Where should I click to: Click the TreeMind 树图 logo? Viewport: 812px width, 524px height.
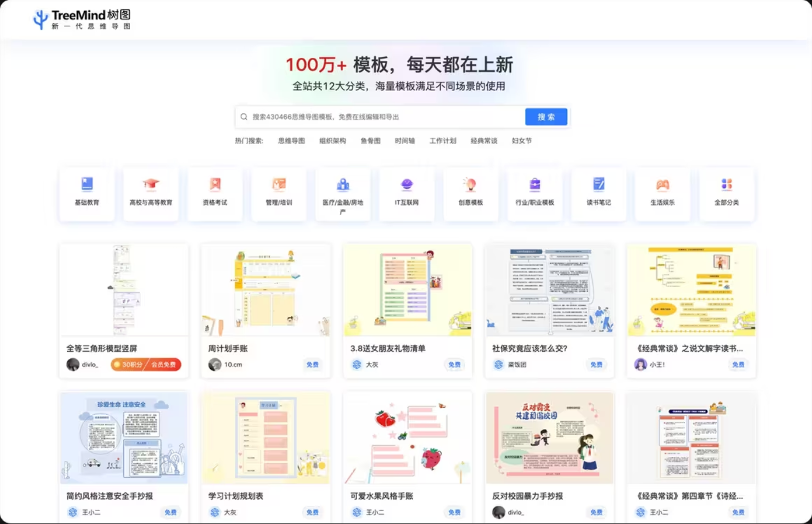click(x=81, y=19)
